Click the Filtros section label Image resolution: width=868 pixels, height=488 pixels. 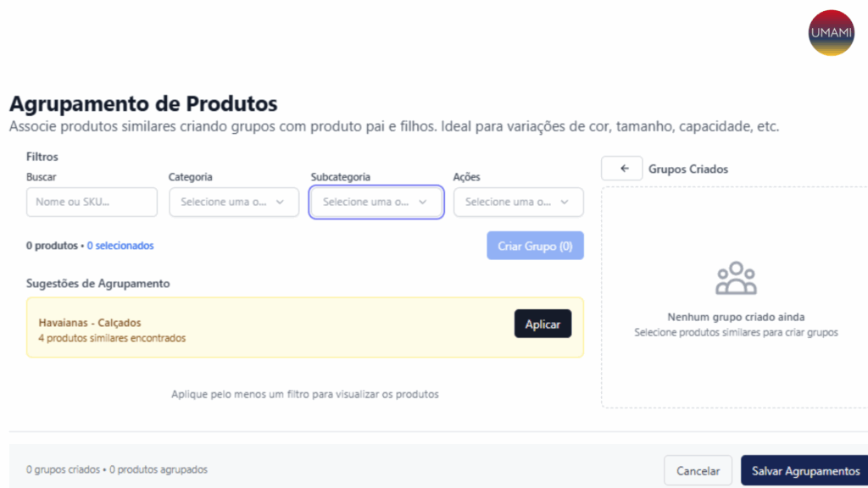[x=42, y=156]
